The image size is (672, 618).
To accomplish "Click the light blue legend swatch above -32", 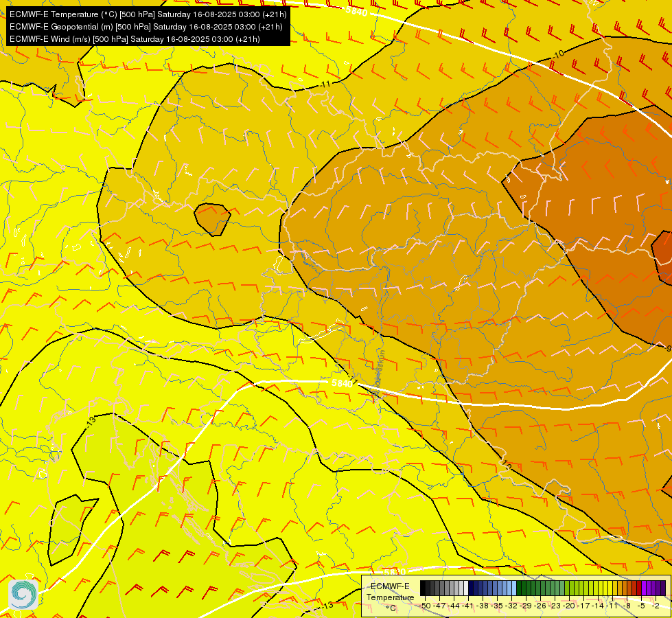I will coord(514,588).
